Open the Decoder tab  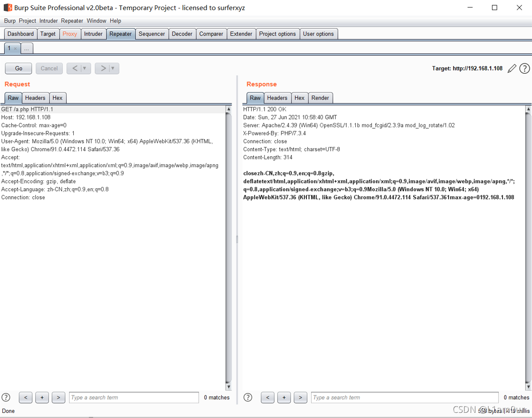[x=182, y=34]
